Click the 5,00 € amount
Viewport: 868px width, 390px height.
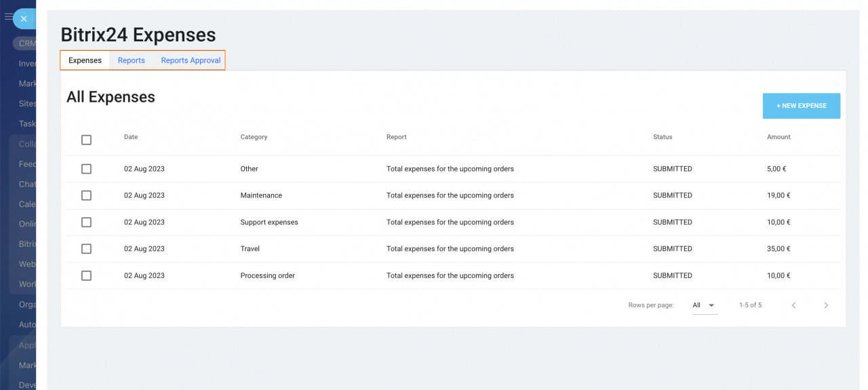[x=776, y=169]
